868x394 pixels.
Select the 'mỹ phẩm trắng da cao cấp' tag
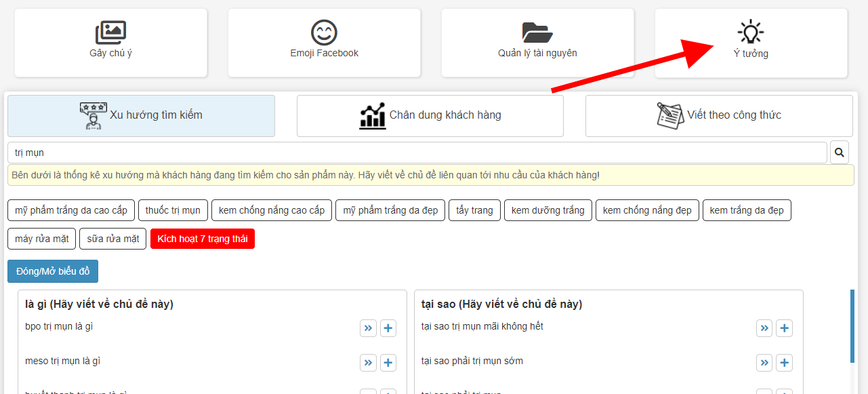(71, 210)
